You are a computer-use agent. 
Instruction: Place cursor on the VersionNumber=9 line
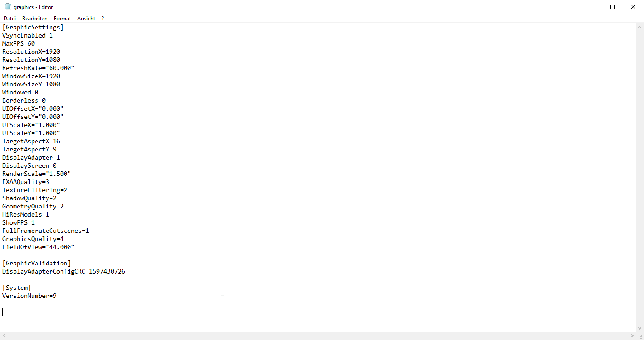29,296
